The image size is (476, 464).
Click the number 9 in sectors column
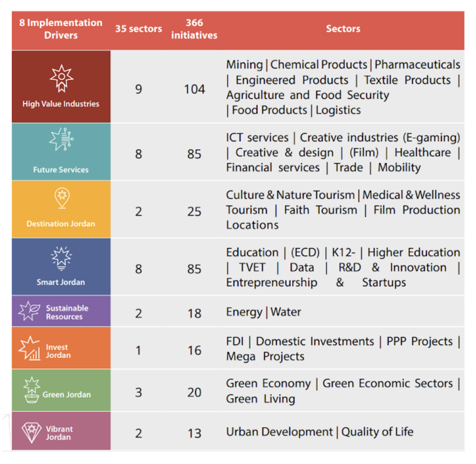tap(138, 90)
